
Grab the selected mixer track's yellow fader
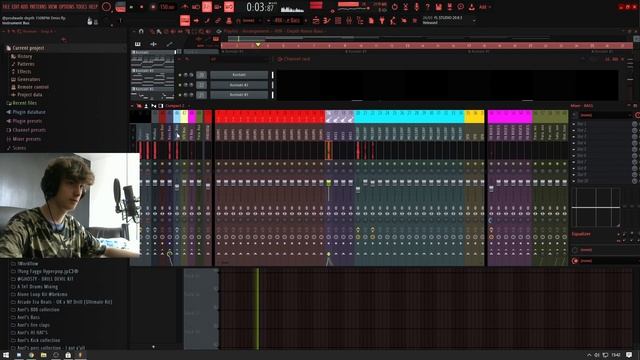coord(329,183)
